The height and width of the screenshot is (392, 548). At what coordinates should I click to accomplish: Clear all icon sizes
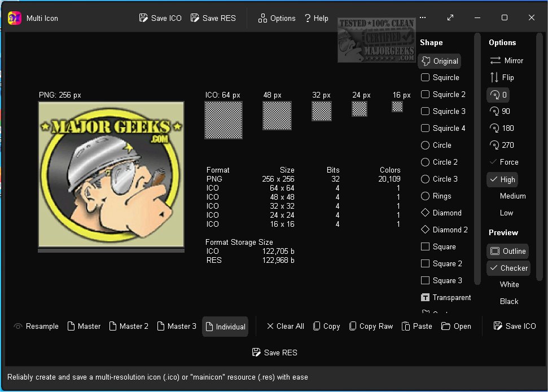[x=285, y=326]
